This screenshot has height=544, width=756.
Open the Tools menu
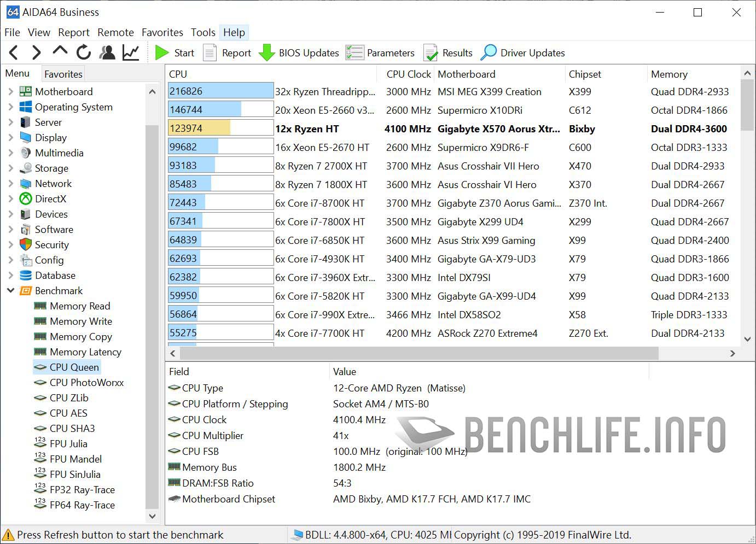pos(203,33)
